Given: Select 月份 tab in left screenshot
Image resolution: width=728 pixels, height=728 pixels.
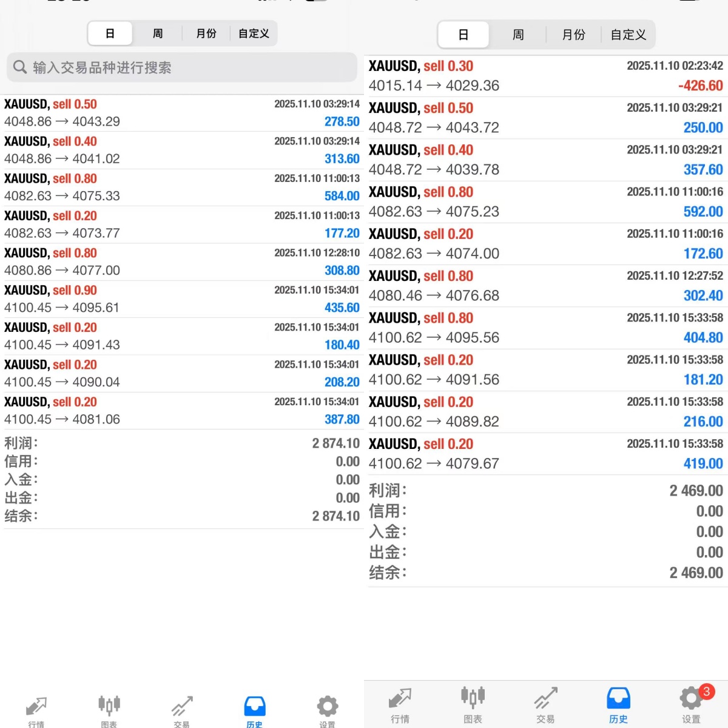Looking at the screenshot, I should click(206, 34).
